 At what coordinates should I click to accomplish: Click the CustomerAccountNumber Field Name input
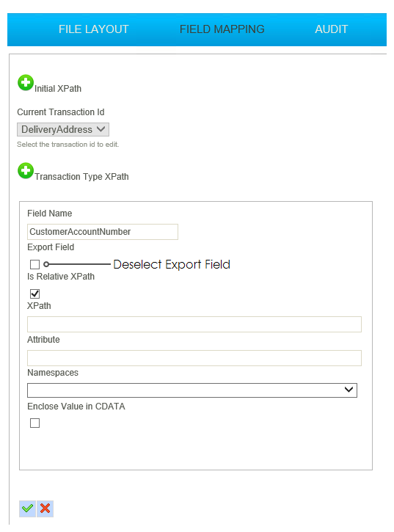[x=103, y=232]
